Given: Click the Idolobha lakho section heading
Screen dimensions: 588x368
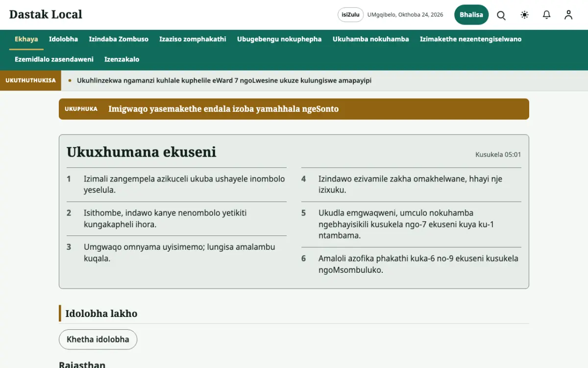Looking at the screenshot, I should tap(101, 314).
